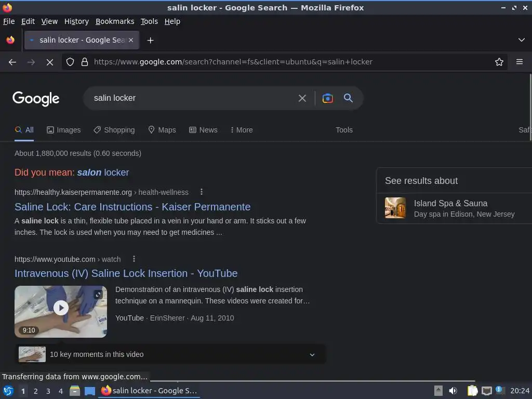
Task: Open options for the YouTube result
Action: point(134,259)
